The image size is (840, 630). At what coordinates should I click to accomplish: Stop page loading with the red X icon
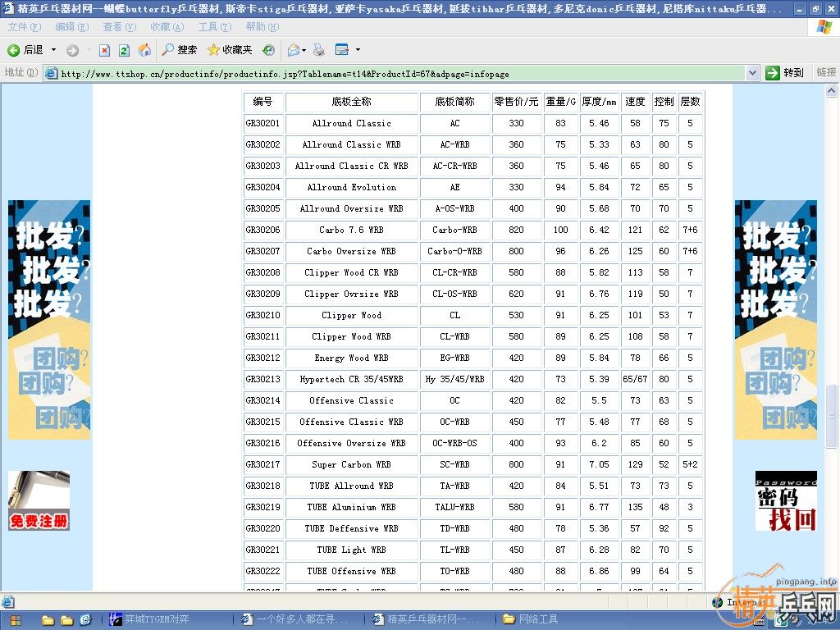tap(104, 50)
